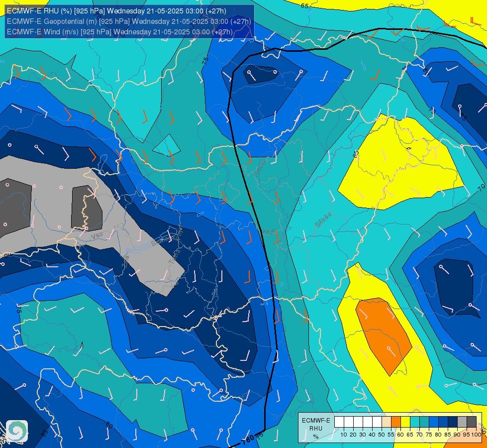Pick the yellow 60–65 legend swatch
Image resolution: width=487 pixels, height=448 pixels.
point(405,422)
